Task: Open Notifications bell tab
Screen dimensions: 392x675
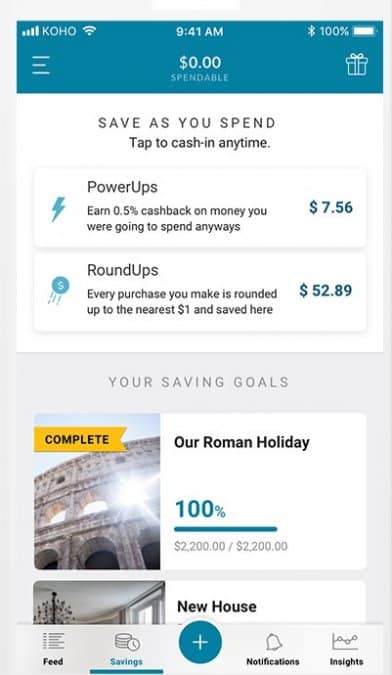Action: coord(273,649)
